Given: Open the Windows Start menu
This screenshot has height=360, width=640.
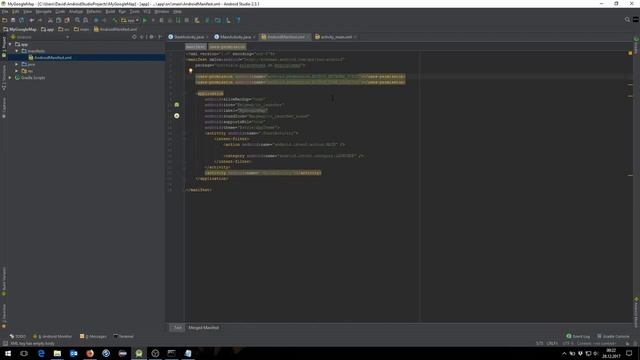Looking at the screenshot, I should pos(8,353).
